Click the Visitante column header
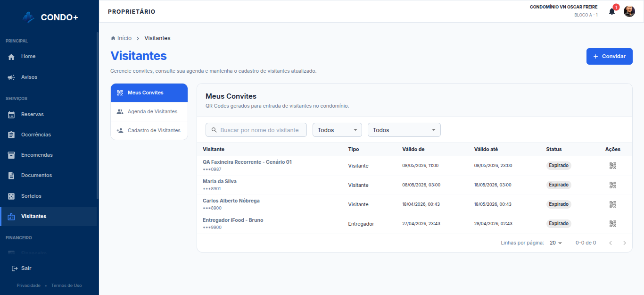Screen dimensions: 644x295 coord(214,150)
